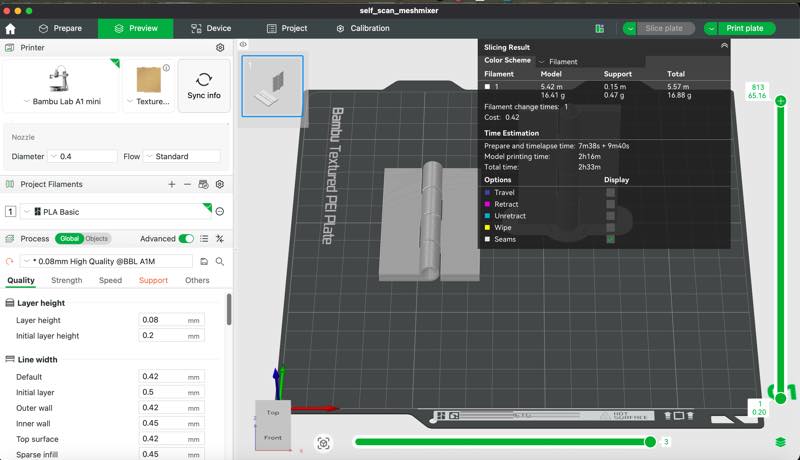Open the Device tab
Viewport: 800px width, 460px height.
click(211, 29)
